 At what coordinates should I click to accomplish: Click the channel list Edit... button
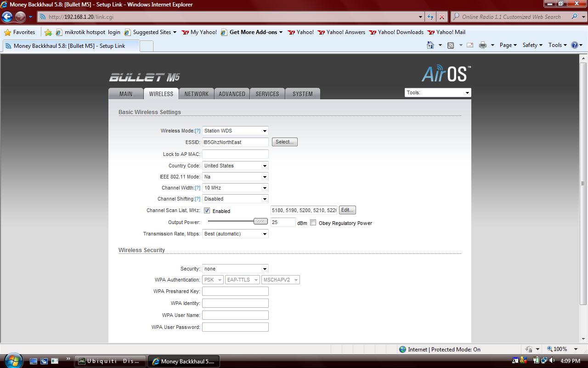coord(347,210)
